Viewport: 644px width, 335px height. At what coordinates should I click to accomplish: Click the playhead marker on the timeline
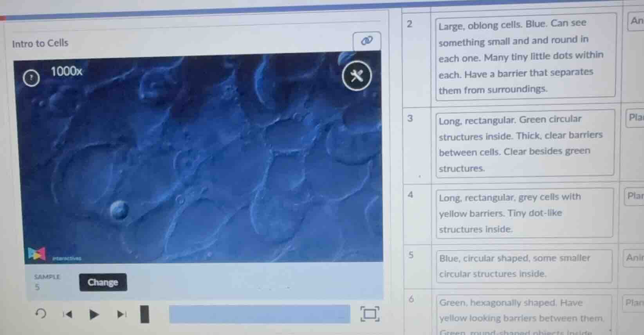145,314
